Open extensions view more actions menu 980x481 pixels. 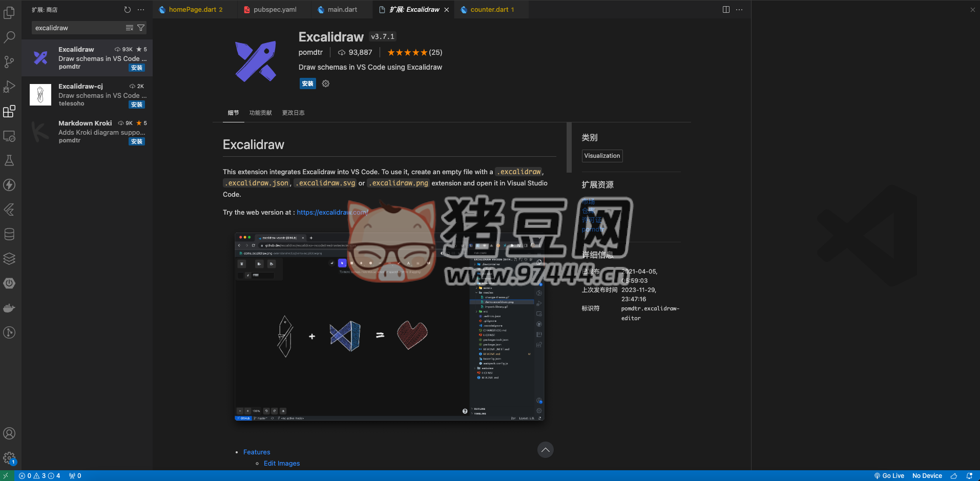click(141, 10)
